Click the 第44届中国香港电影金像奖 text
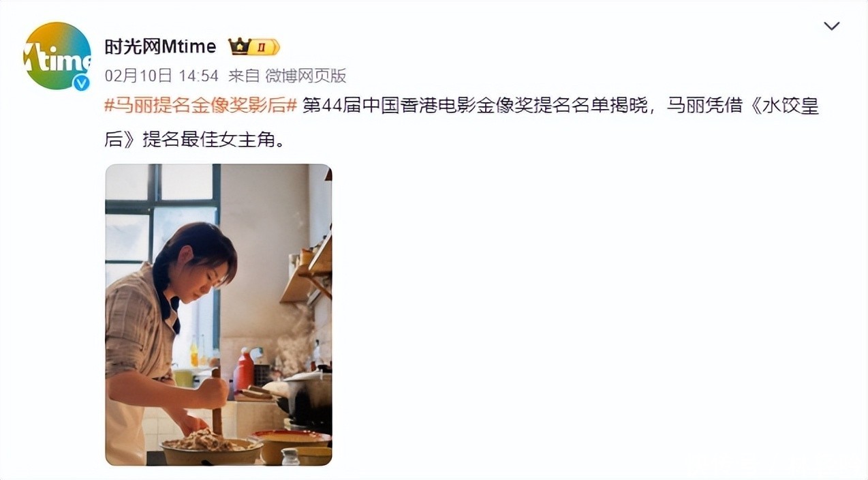Image resolution: width=868 pixels, height=480 pixels. (x=429, y=106)
